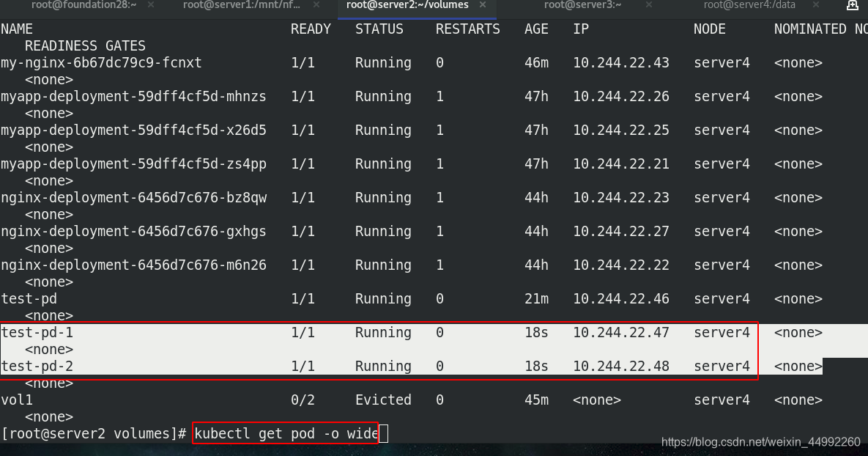
Task: Click the test-pd-2 pod name
Action: [x=37, y=367]
